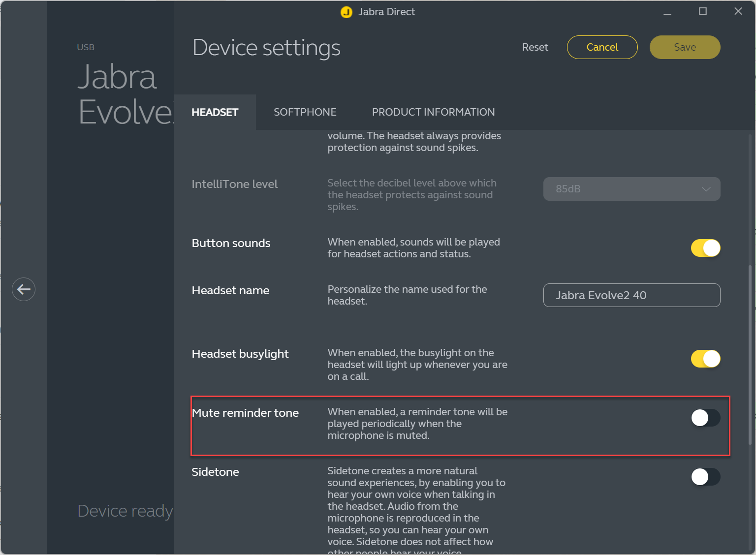
Task: Click the settings list vertical scrollbar
Action: [750, 354]
